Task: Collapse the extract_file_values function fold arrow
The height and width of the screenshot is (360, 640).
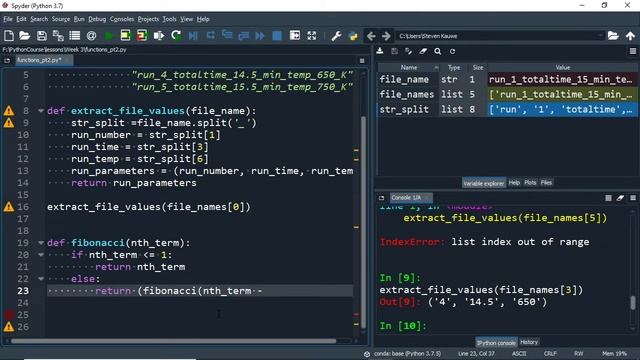Action: click(41, 111)
